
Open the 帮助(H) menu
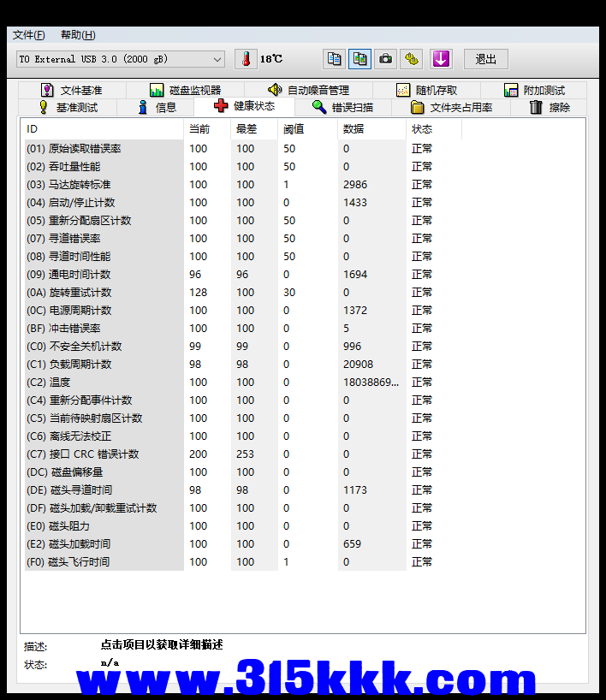point(78,35)
